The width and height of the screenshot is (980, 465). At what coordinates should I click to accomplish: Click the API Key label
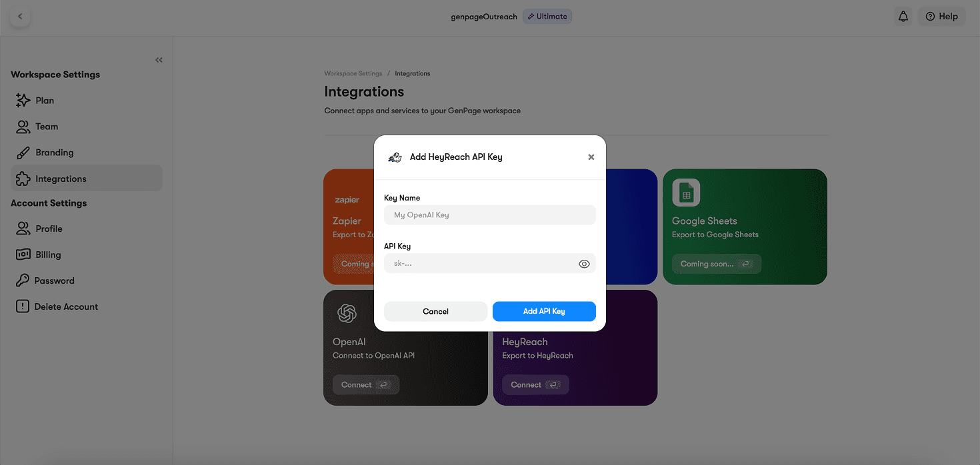(x=397, y=246)
